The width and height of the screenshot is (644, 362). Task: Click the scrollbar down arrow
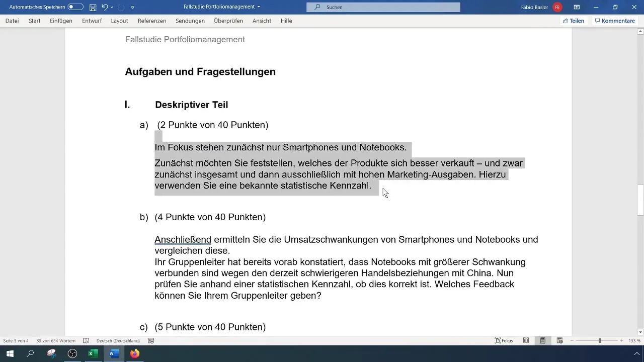click(640, 332)
